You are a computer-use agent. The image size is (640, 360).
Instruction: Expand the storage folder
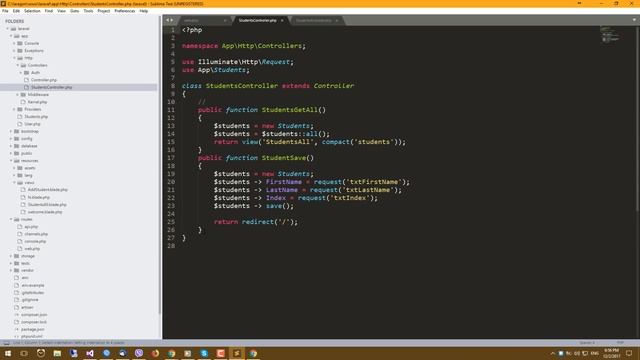coord(11,256)
